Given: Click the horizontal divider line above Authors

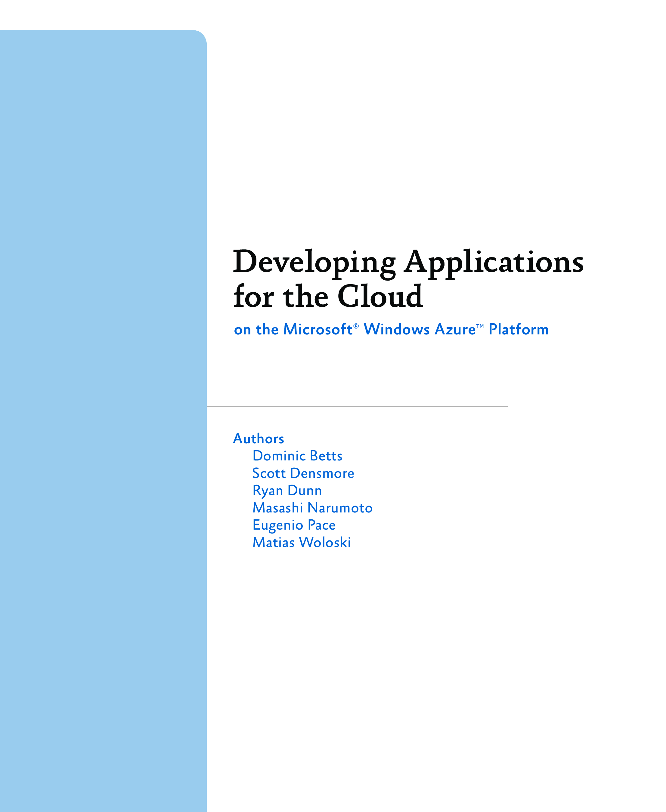Looking at the screenshot, I should click(x=357, y=406).
